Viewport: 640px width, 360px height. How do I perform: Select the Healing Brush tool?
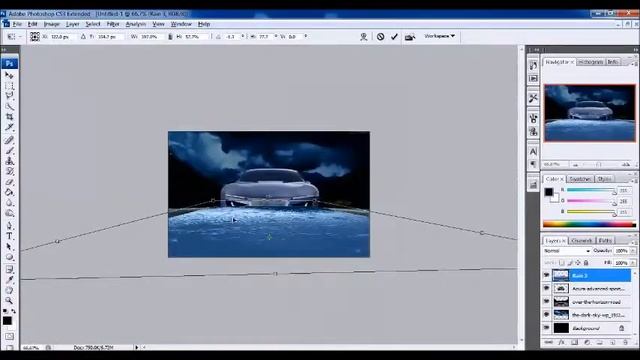(x=9, y=140)
